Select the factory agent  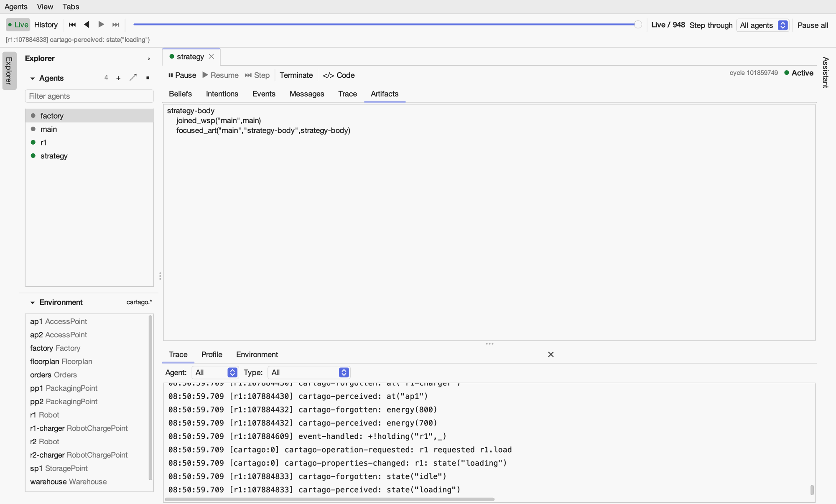pyautogui.click(x=89, y=116)
